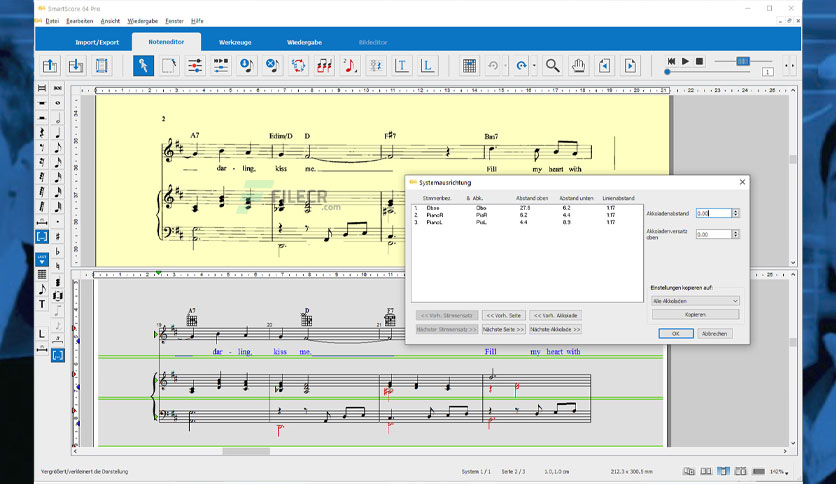The image size is (836, 484).
Task: Click the red beamed notes voice tool
Action: click(x=324, y=66)
